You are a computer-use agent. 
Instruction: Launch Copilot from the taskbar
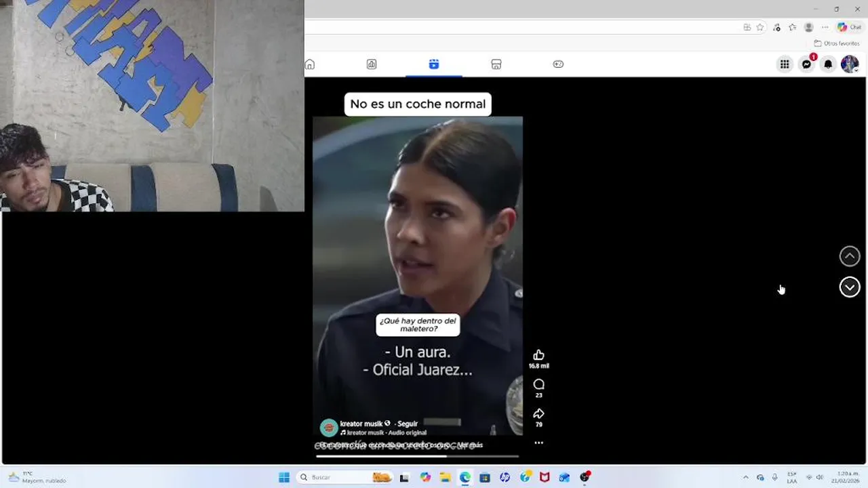425,477
